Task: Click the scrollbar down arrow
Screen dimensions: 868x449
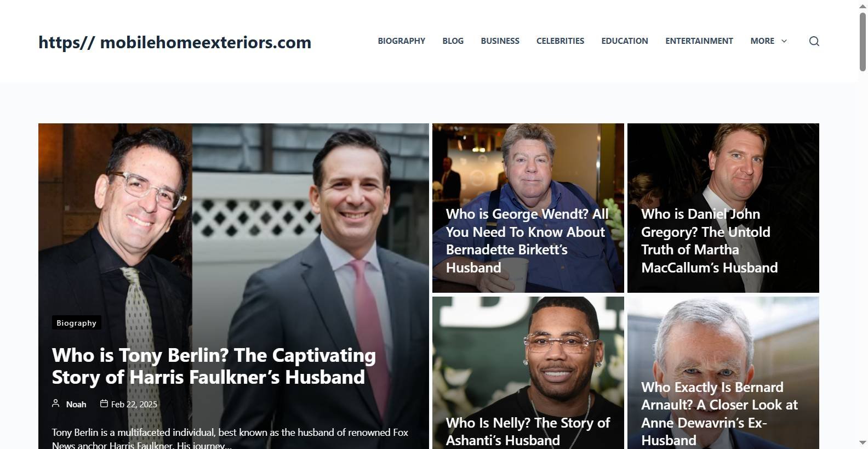Action: 863,443
